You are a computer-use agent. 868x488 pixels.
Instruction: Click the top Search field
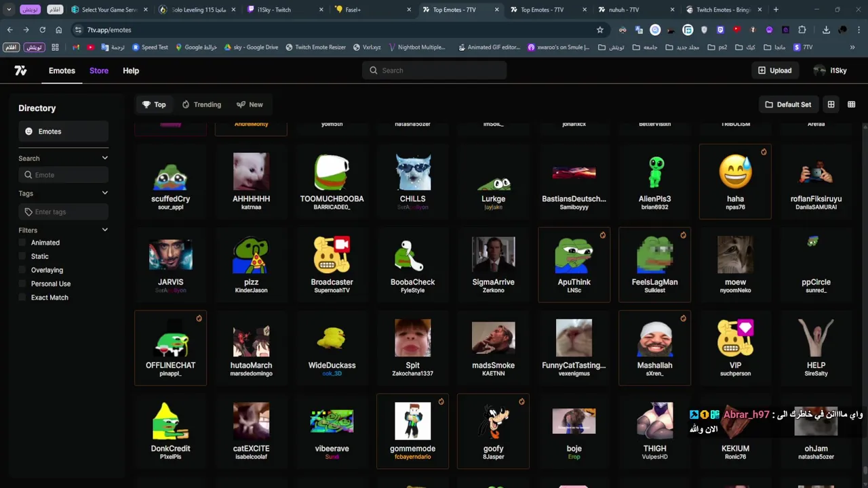(x=435, y=70)
